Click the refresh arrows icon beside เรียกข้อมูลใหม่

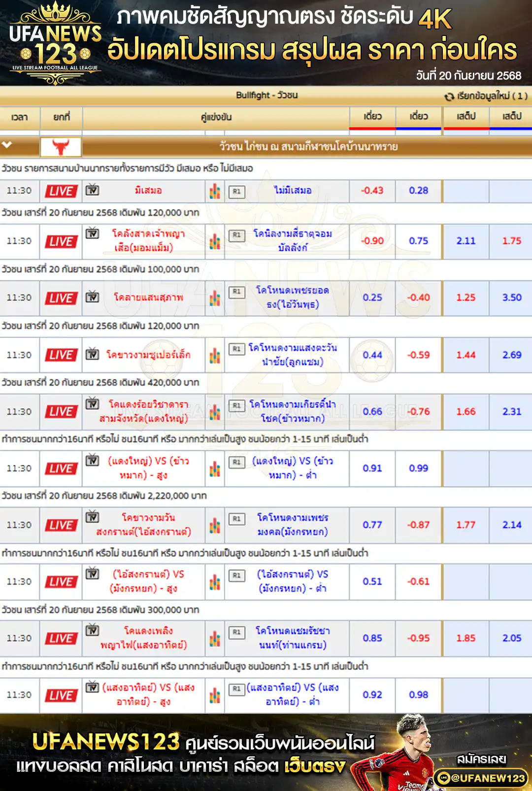[x=449, y=96]
